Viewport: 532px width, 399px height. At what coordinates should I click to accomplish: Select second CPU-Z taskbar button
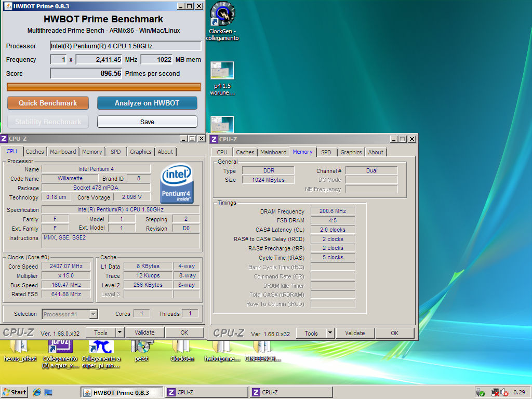291,393
